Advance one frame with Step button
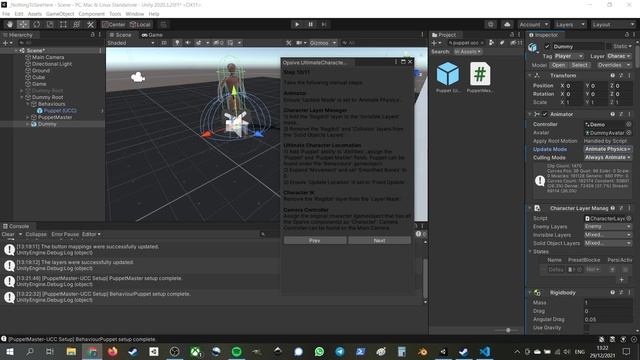The width and height of the screenshot is (640, 360). 324,24
